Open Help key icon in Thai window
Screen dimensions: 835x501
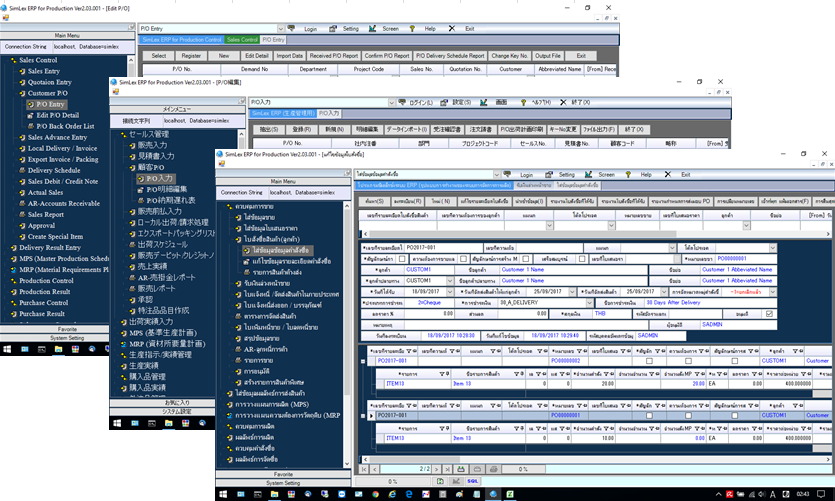pos(628,174)
